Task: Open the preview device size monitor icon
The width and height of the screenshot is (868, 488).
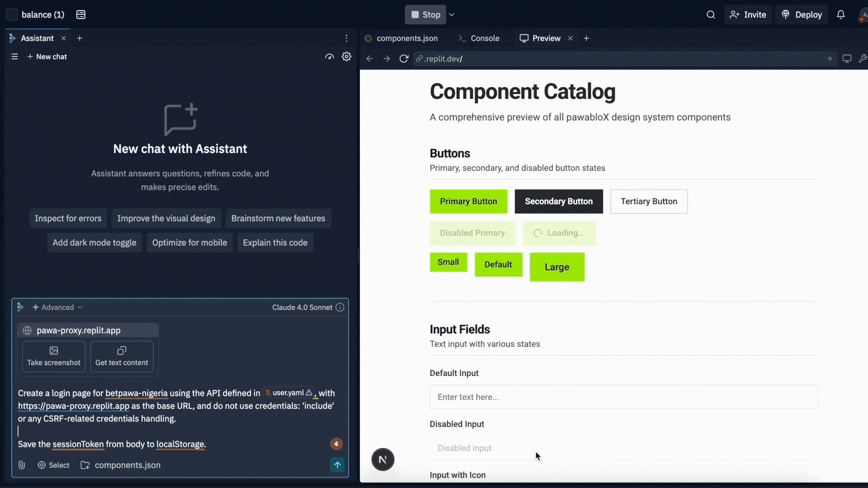Action: coord(847,59)
